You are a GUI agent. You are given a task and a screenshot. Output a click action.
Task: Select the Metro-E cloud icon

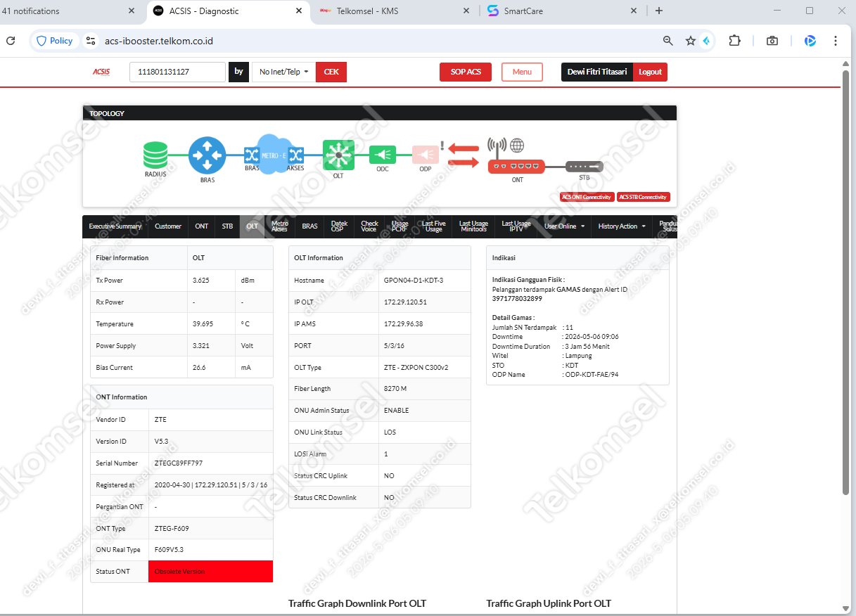274,154
